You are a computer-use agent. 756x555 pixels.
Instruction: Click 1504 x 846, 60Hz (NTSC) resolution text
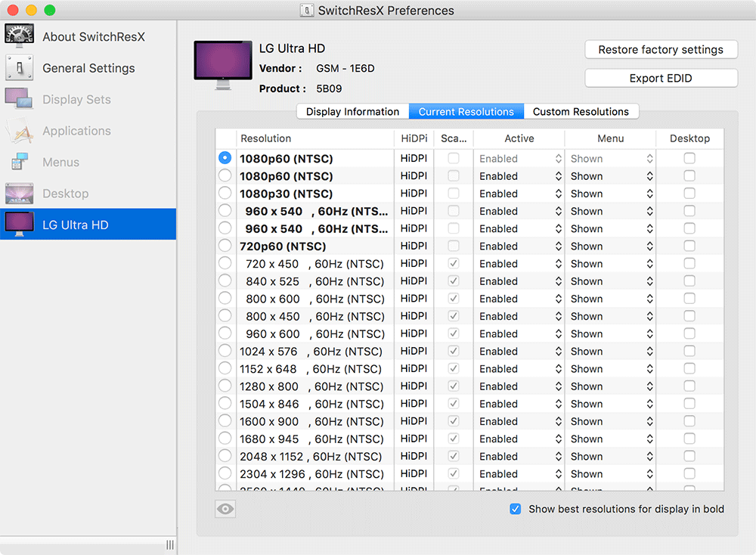point(311,404)
